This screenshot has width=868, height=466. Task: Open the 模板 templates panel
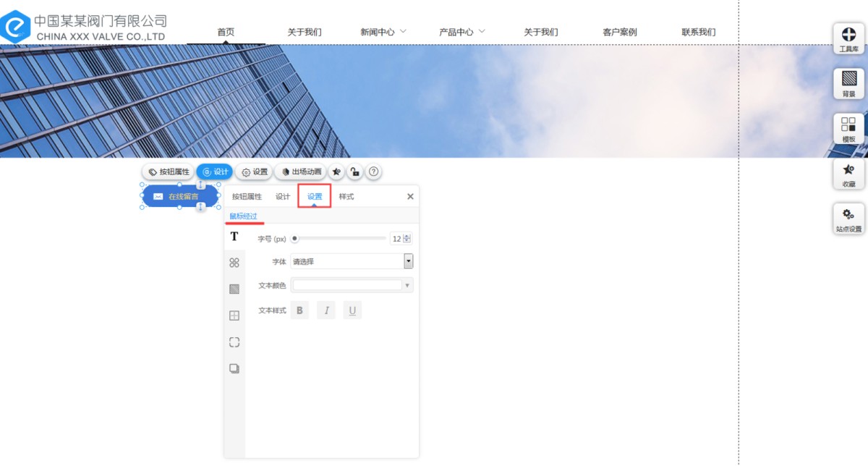(848, 128)
